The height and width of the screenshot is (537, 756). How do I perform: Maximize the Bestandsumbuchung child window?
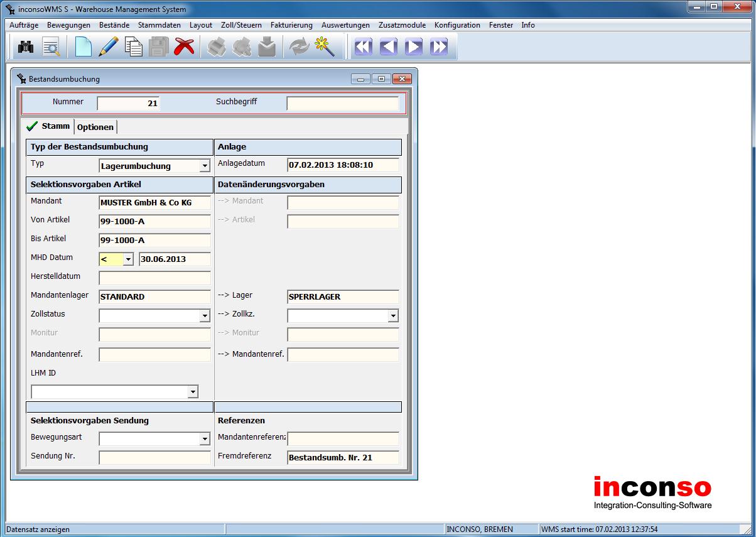[381, 79]
